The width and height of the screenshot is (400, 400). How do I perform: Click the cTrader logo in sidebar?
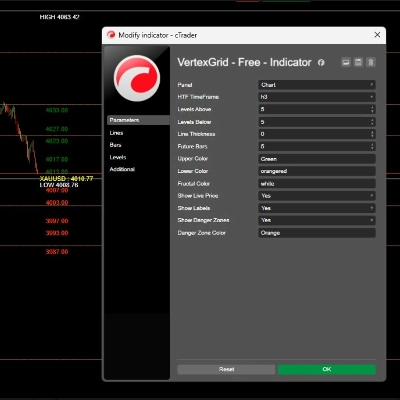137,78
